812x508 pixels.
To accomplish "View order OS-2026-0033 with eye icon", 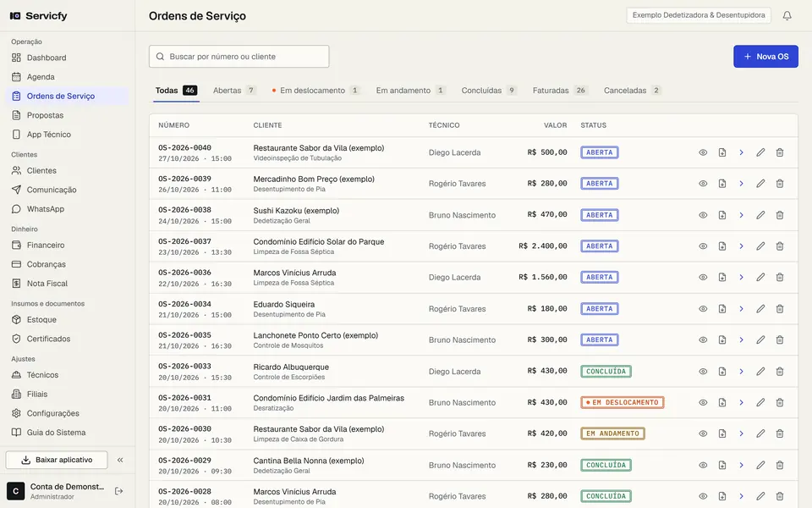I will click(x=703, y=372).
